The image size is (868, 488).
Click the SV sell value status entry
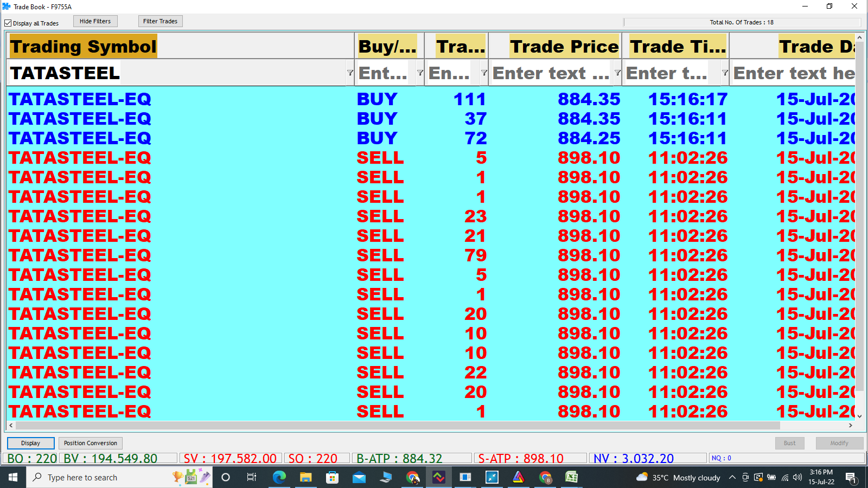click(230, 458)
